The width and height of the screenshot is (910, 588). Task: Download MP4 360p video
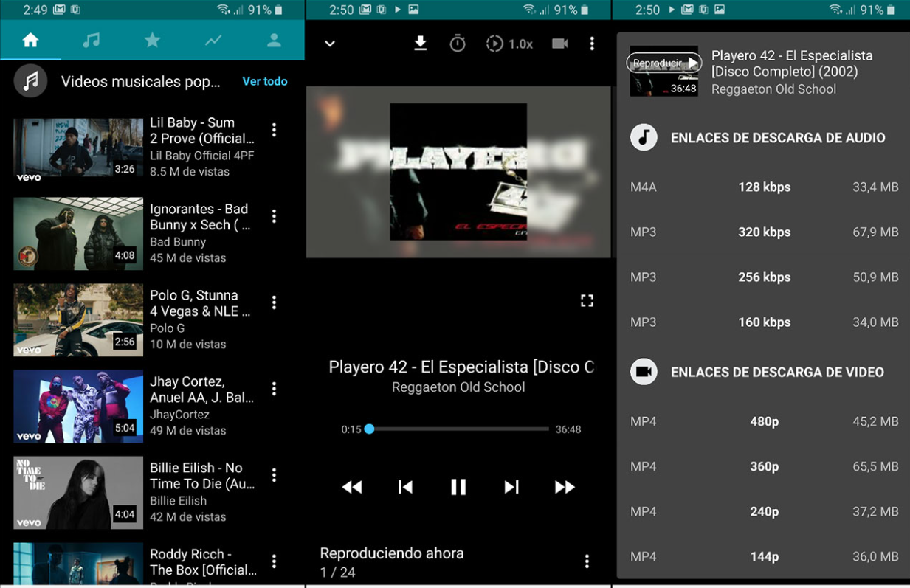click(764, 466)
